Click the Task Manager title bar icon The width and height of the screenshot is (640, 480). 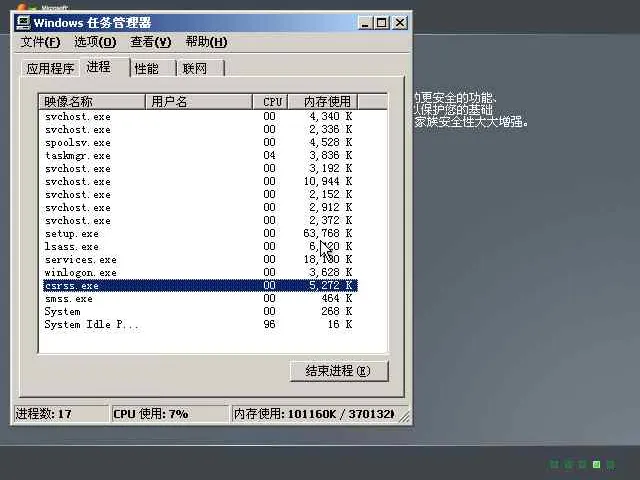coord(23,22)
